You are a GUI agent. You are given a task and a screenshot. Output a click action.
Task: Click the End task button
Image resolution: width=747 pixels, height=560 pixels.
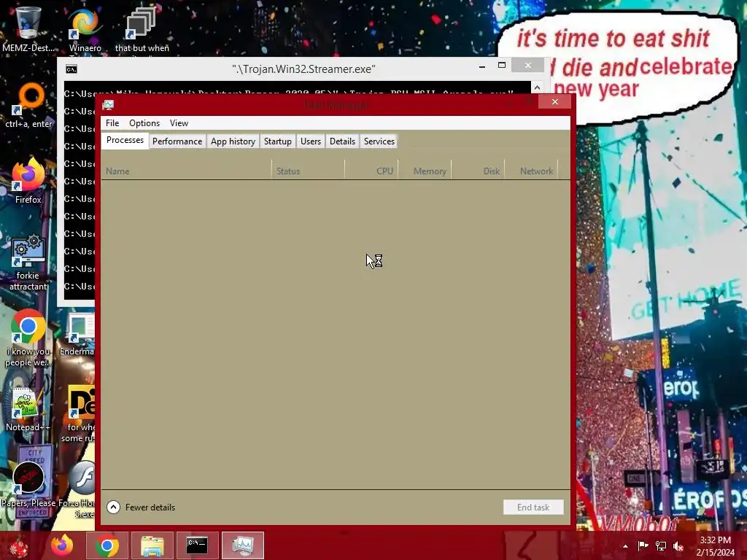[533, 507]
